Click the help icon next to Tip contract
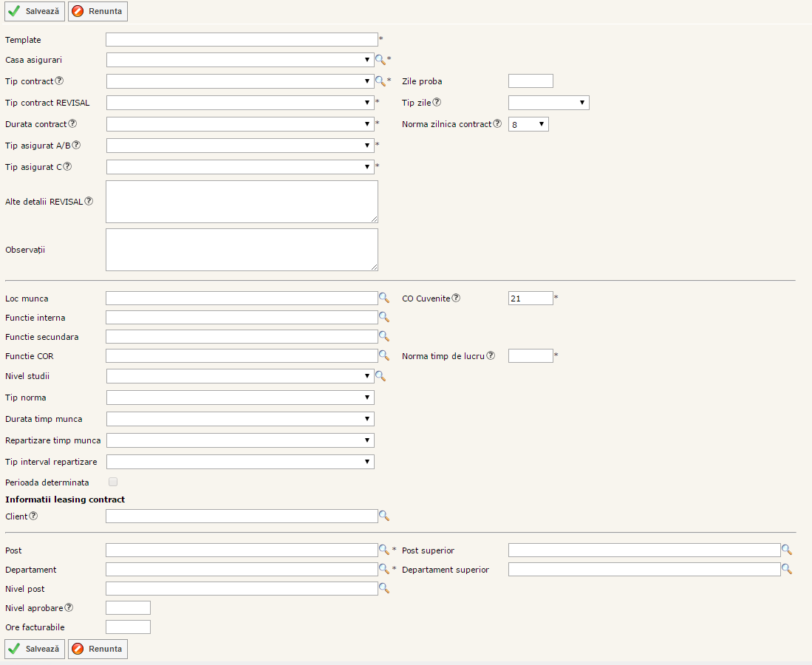 point(60,81)
